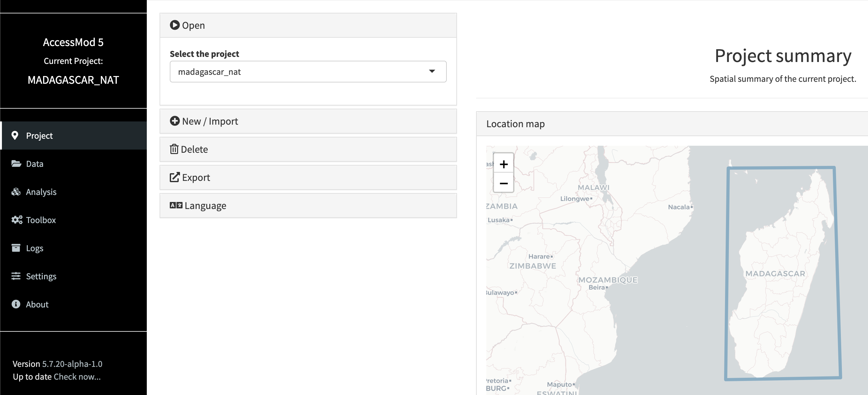Open the project selection dropdown
The image size is (868, 395).
click(433, 71)
